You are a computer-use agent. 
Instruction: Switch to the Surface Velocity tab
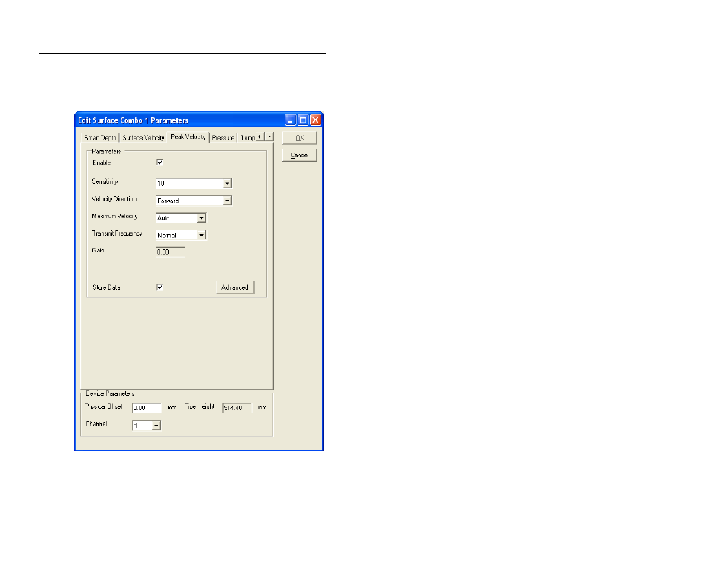point(143,138)
